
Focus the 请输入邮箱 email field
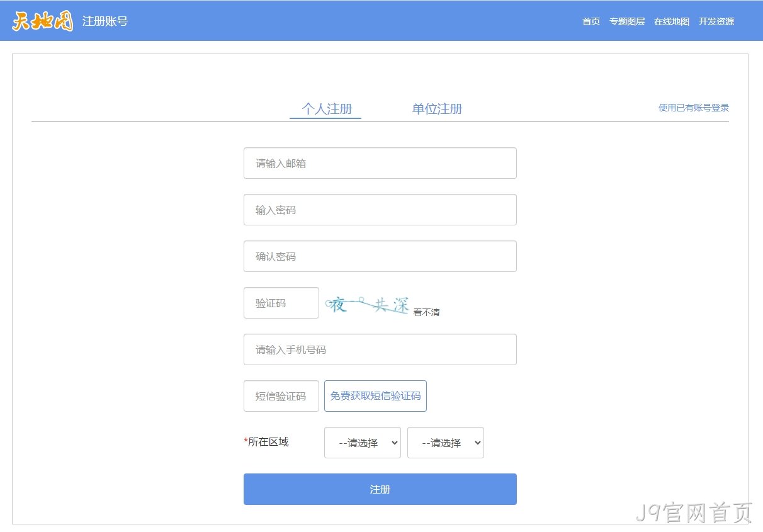pyautogui.click(x=380, y=163)
